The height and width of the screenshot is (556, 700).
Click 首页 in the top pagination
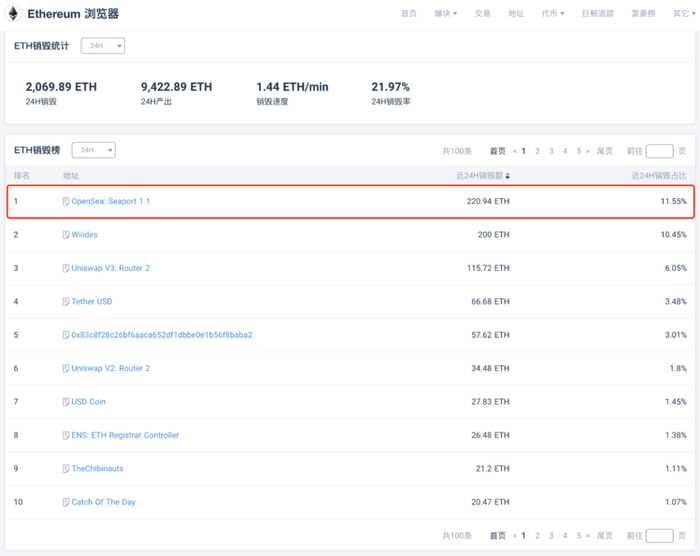pyautogui.click(x=498, y=151)
